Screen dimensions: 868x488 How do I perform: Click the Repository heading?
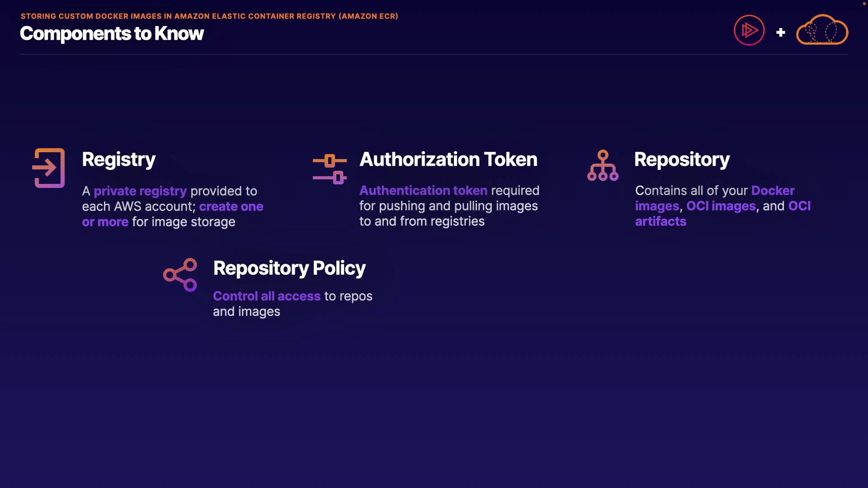tap(682, 160)
